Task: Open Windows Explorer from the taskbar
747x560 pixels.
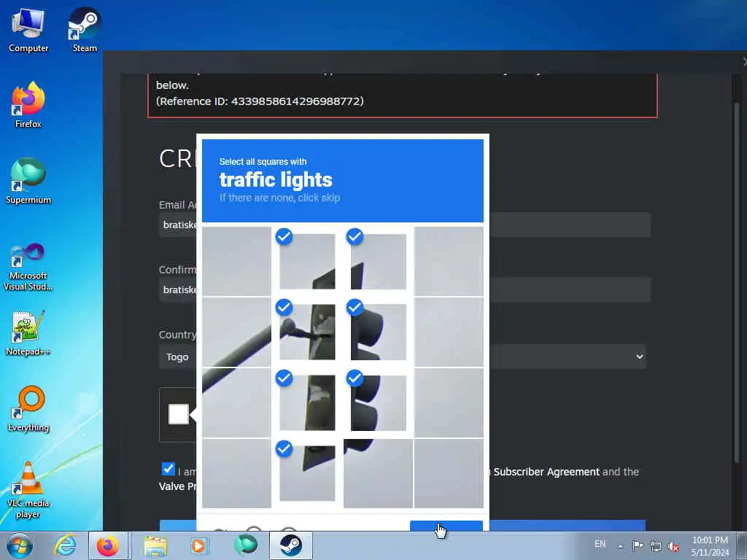Action: coord(155,545)
